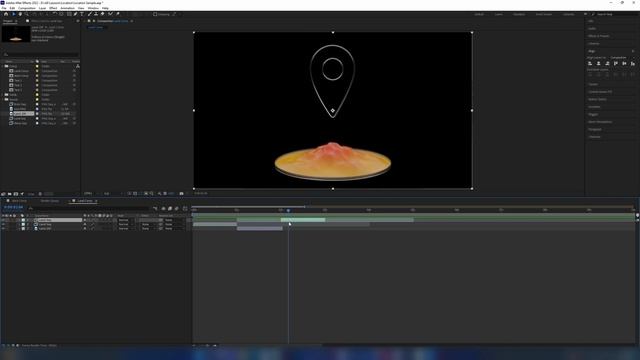Toggle visibility of third timeline layer

[3, 229]
